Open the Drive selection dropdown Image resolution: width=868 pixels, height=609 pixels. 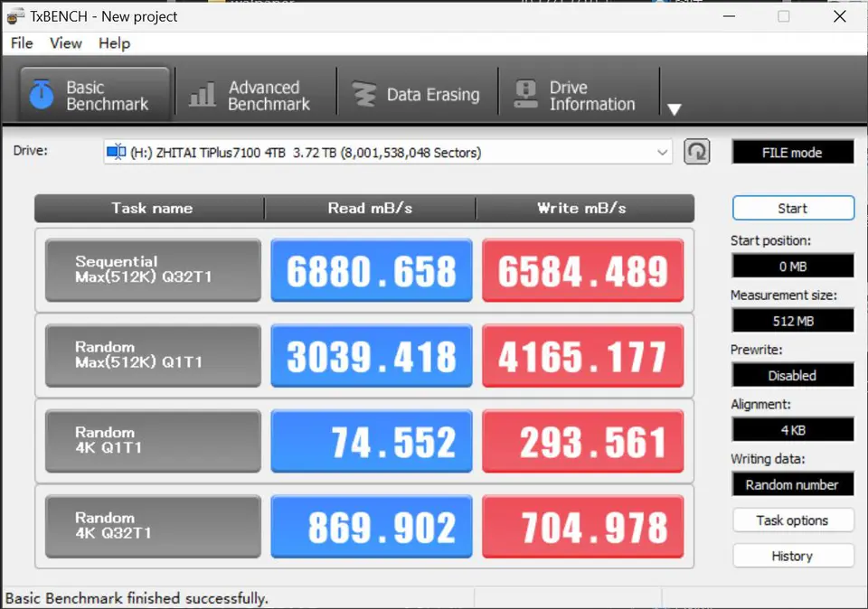[388, 152]
